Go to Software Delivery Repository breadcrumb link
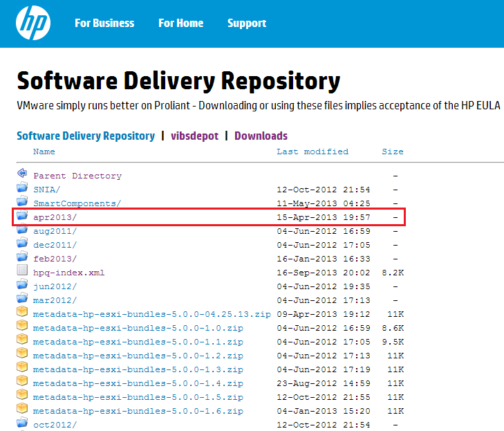The width and height of the screenshot is (504, 431). click(x=86, y=136)
